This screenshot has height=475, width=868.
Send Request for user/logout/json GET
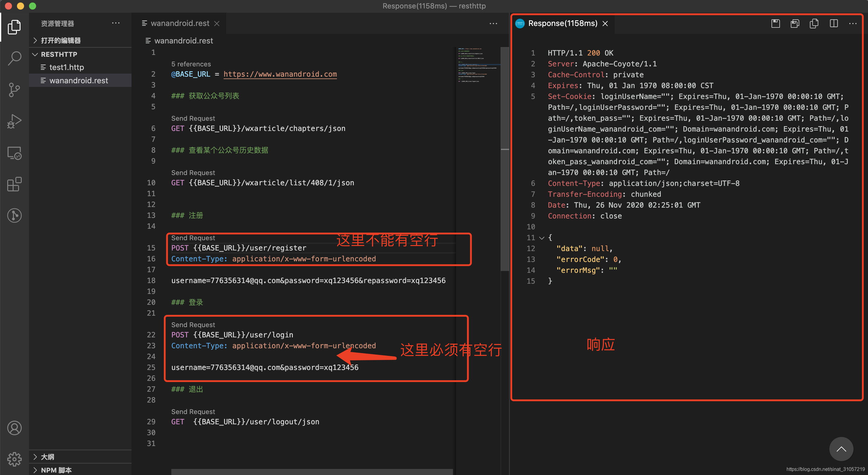pyautogui.click(x=193, y=412)
